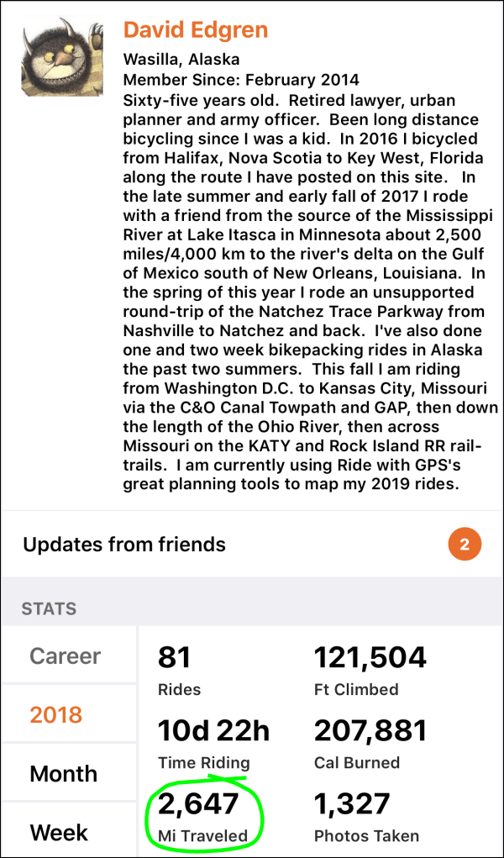Switch to the Career stats tab
504x858 pixels.
65,656
